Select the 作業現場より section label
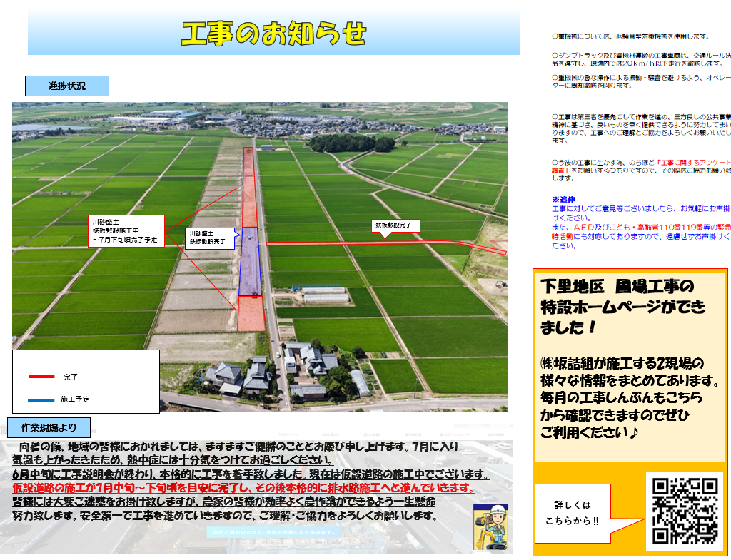 pos(49,428)
